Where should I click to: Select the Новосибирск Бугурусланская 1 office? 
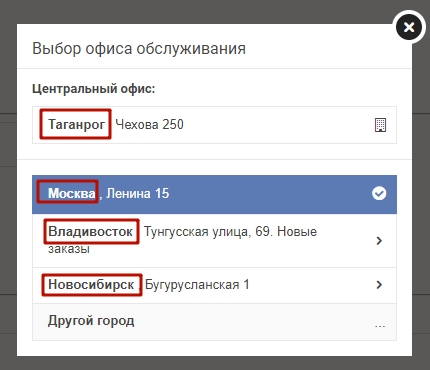pyautogui.click(x=214, y=285)
